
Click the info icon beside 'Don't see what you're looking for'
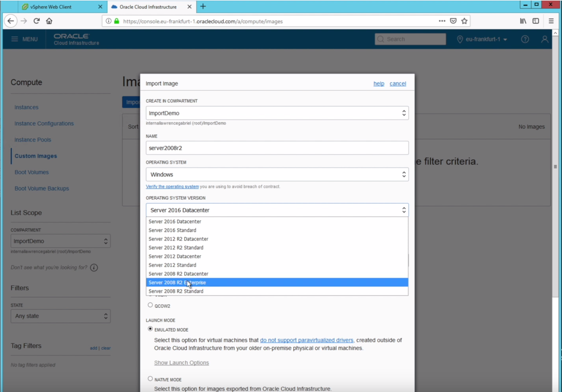click(x=94, y=268)
